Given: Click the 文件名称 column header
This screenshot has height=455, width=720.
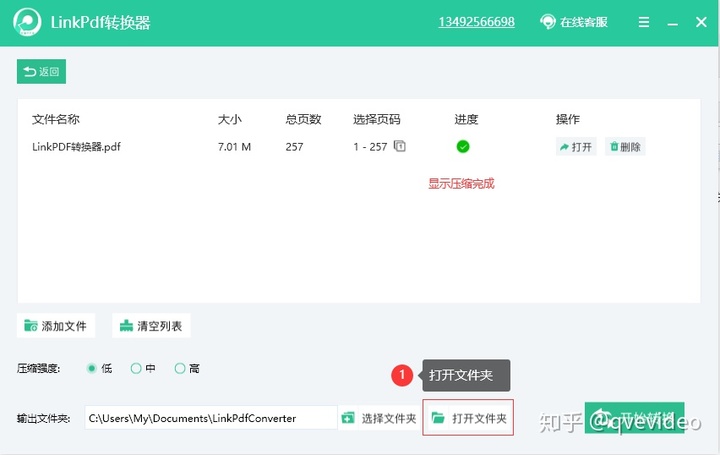Looking at the screenshot, I should pos(56,119).
